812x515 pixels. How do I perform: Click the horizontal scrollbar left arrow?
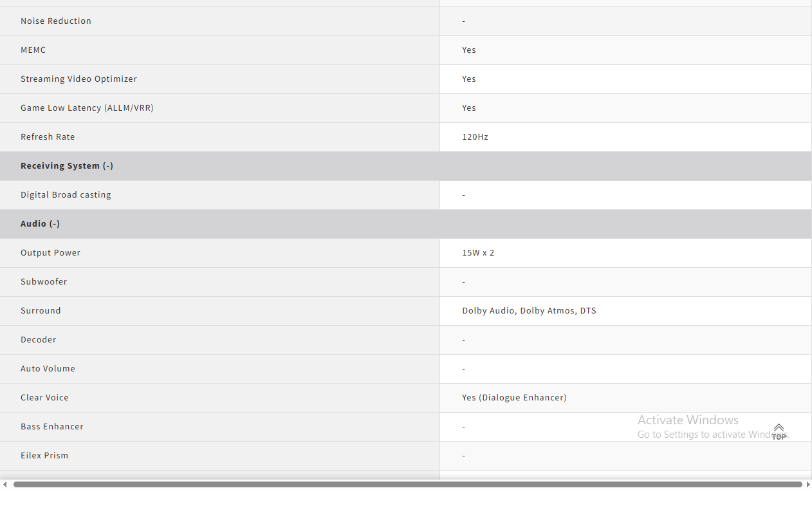tap(5, 484)
